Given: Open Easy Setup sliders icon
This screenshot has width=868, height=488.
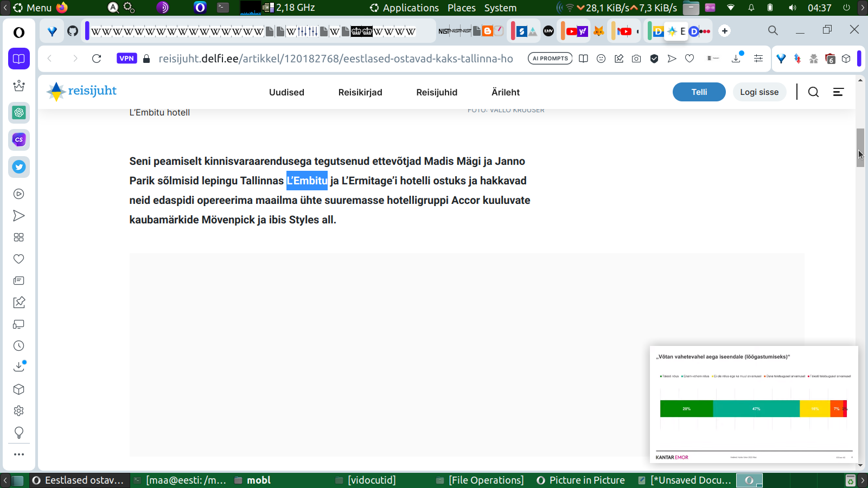Looking at the screenshot, I should 758,59.
